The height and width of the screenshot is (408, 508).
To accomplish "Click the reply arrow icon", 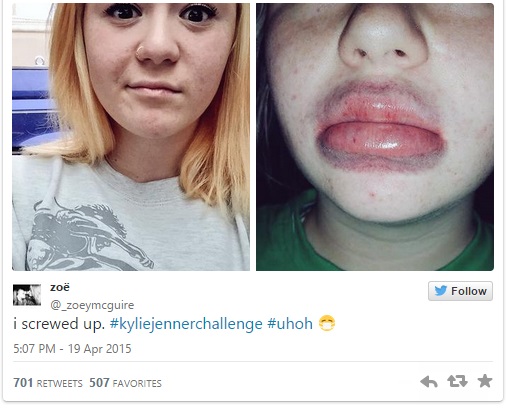I will [x=429, y=381].
